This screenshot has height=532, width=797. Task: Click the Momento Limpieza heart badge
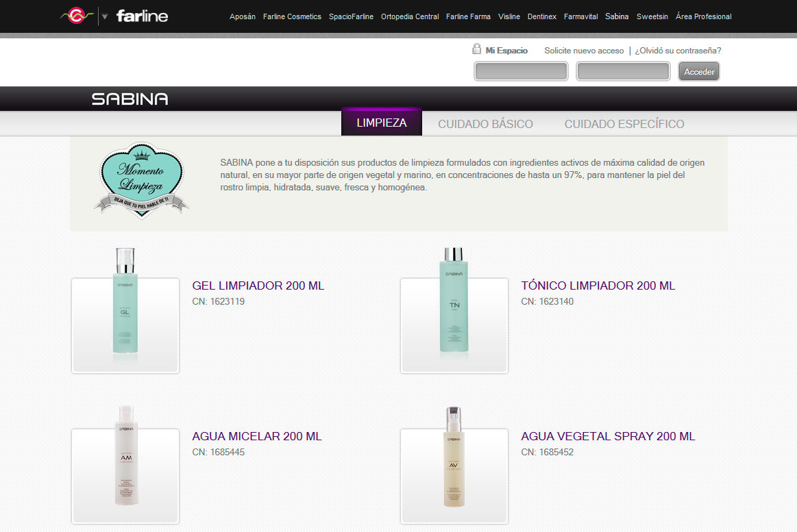141,180
